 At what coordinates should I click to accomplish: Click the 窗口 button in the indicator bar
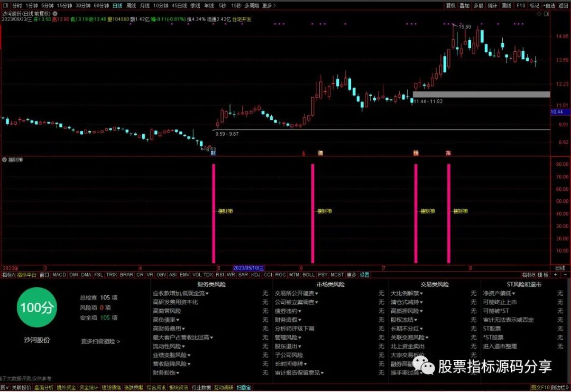click(x=44, y=275)
